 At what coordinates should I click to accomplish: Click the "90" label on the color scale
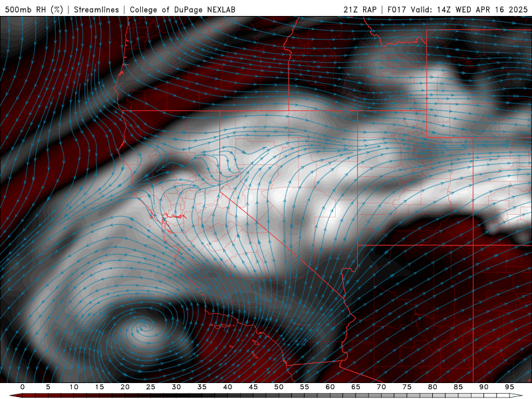[x=483, y=387]
